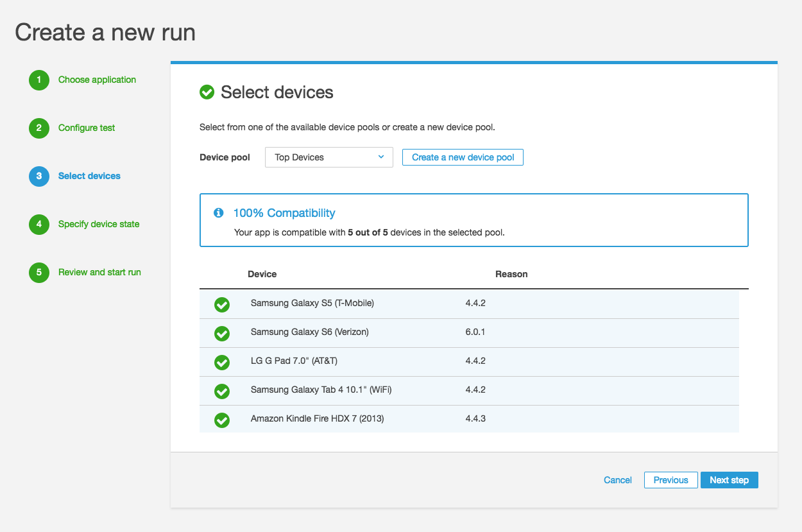Click the blue step 3 circle icon
Image resolution: width=802 pixels, height=532 pixels.
click(x=38, y=176)
